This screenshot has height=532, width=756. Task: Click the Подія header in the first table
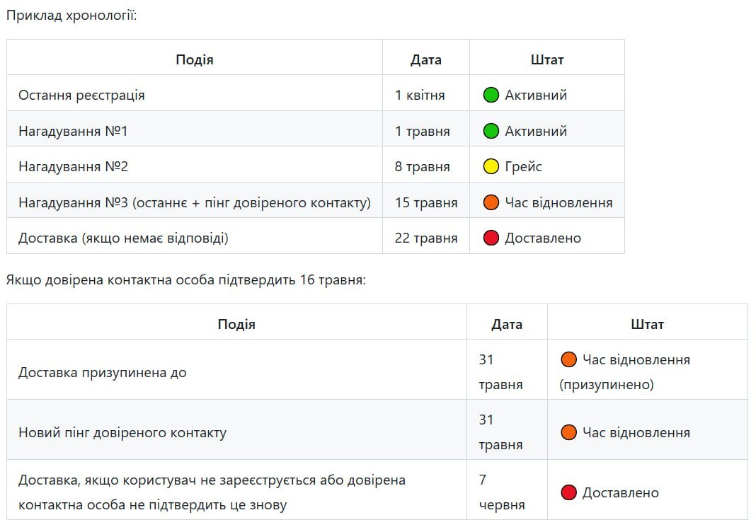tap(195, 59)
